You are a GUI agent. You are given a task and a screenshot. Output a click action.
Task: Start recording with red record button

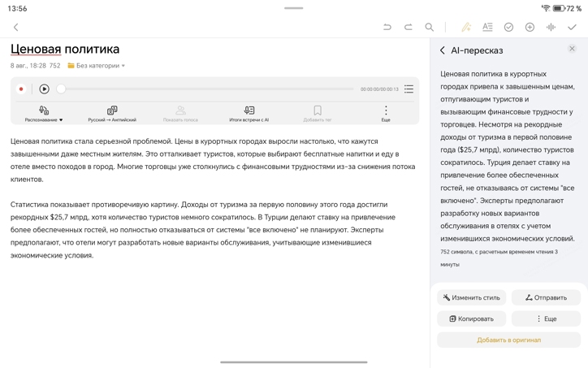(x=21, y=89)
